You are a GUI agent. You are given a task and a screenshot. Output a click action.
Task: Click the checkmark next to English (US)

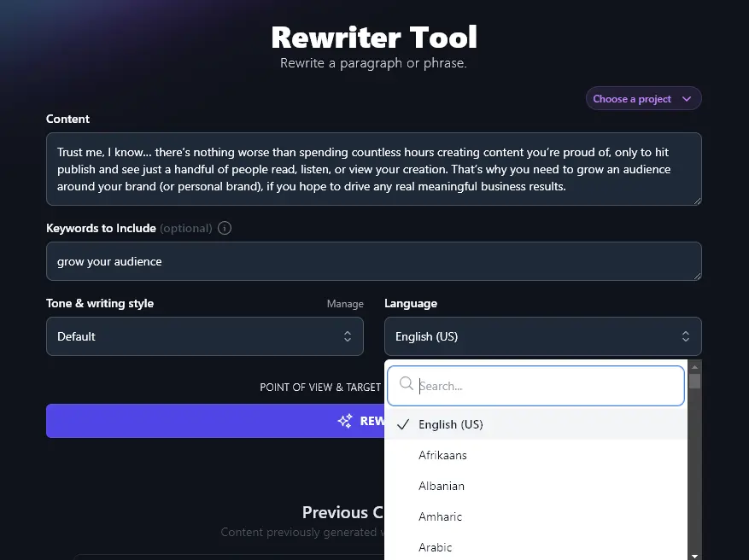[x=403, y=424]
